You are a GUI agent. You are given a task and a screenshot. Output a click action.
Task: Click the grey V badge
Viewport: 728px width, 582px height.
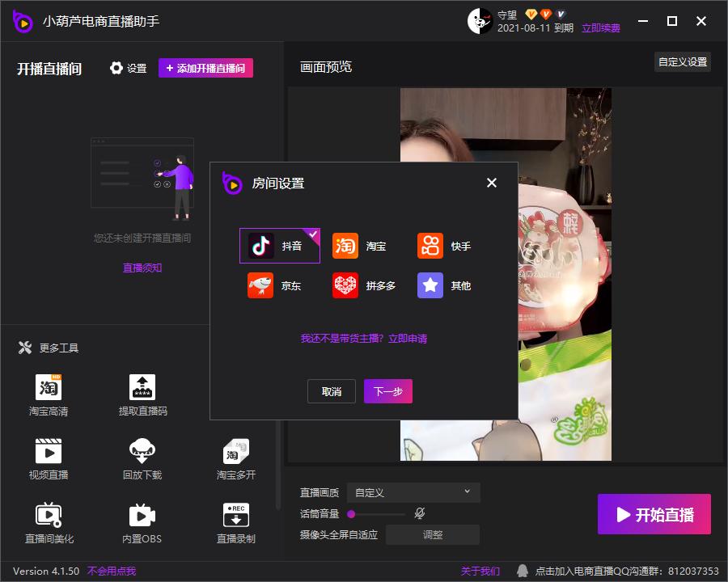click(x=561, y=15)
